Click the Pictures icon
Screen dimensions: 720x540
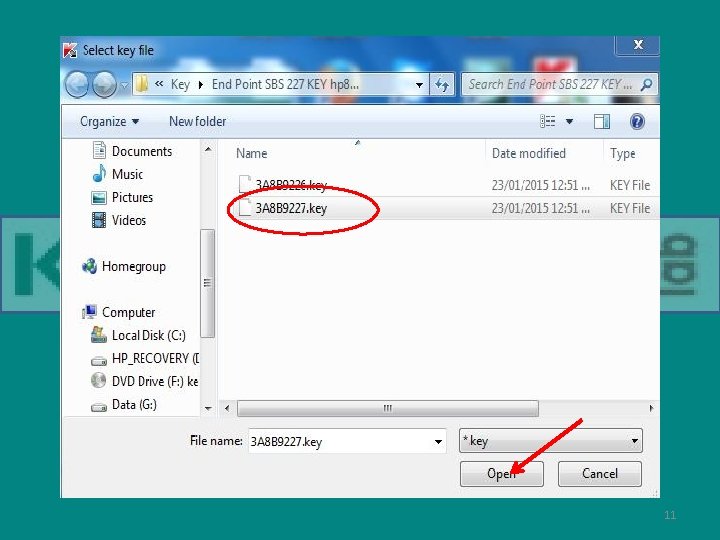point(99,197)
